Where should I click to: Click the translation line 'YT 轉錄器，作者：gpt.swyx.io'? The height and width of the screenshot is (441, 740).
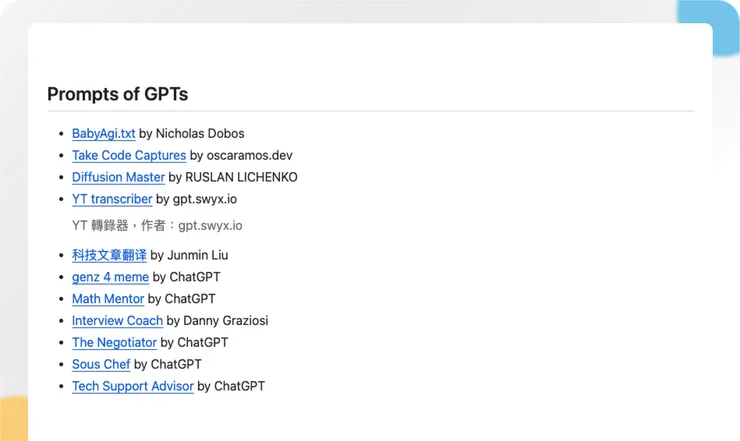point(157,226)
